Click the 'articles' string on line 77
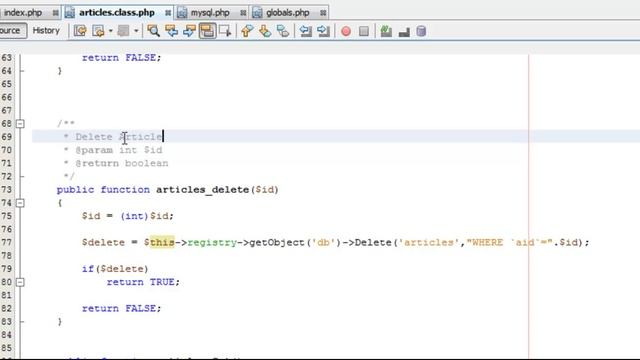The height and width of the screenshot is (360, 640). click(429, 242)
